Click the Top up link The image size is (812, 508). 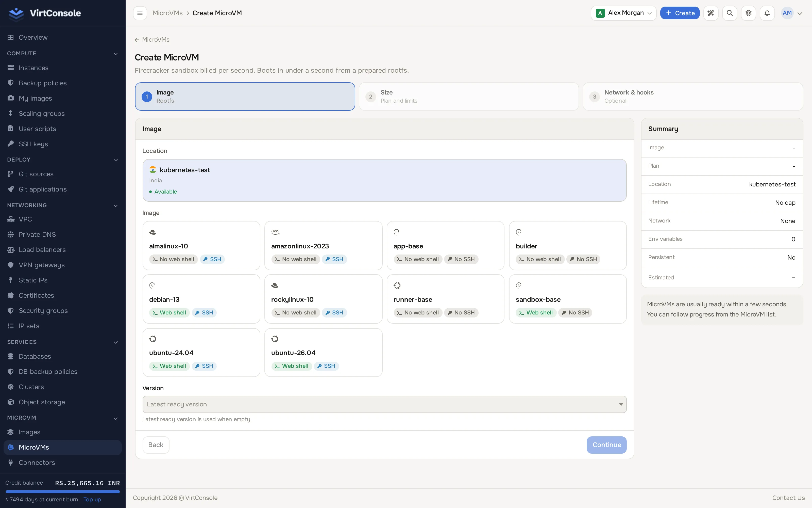coord(92,499)
